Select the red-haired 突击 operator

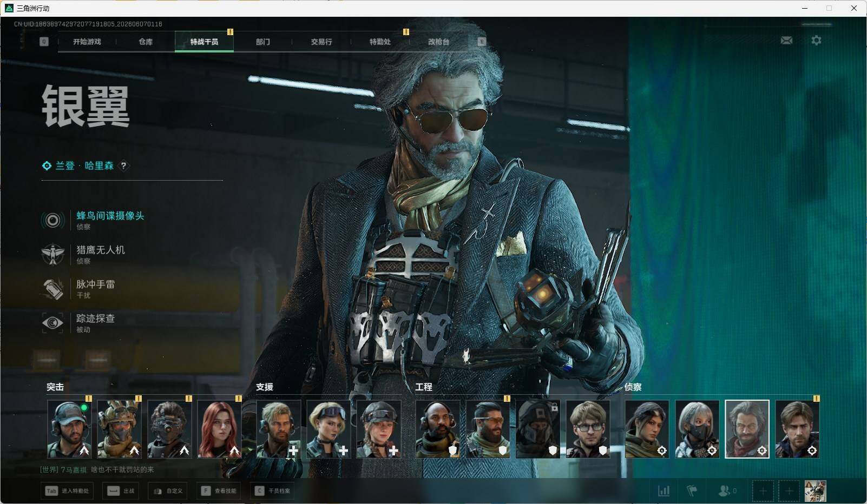point(219,429)
